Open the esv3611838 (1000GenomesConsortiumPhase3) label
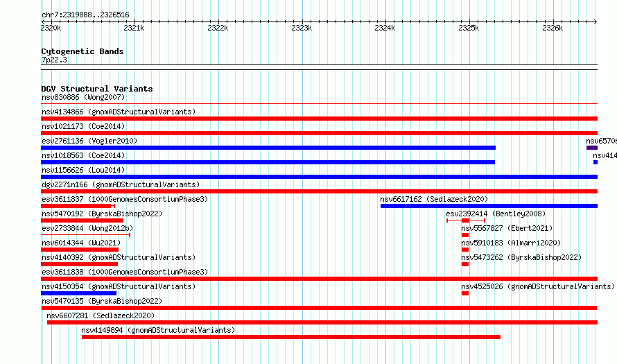Screen dimensions: 617x364 [125, 272]
